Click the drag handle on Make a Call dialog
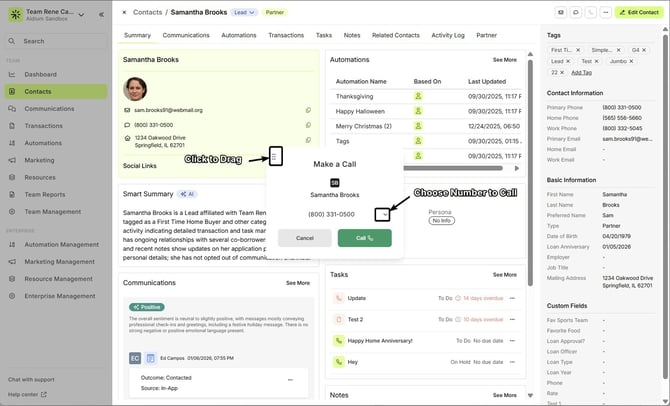 276,157
